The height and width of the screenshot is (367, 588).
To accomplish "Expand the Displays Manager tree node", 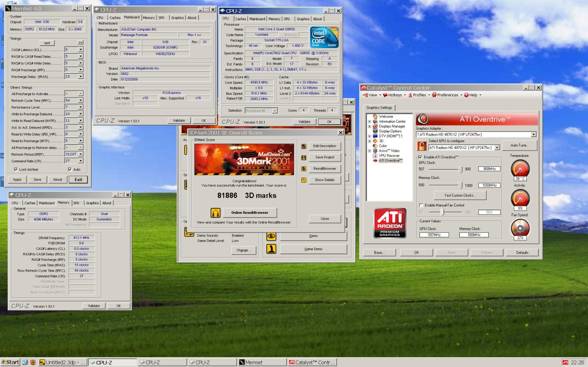I will (x=369, y=126).
